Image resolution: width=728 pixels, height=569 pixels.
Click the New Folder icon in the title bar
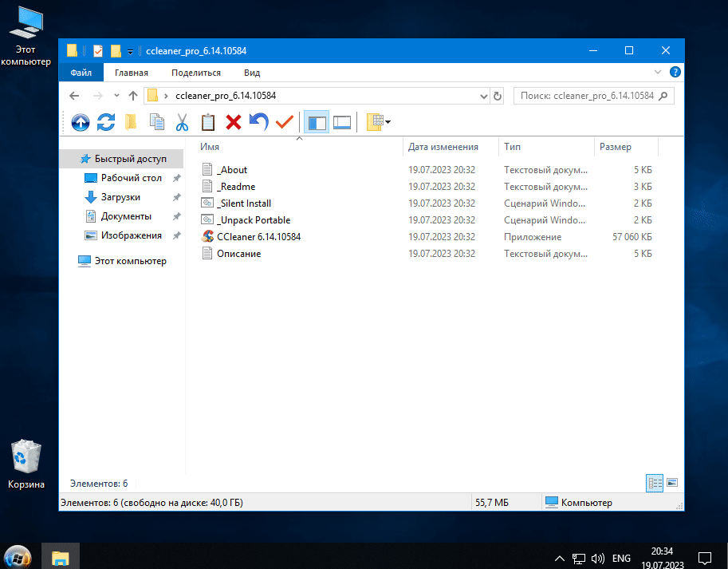coord(116,50)
